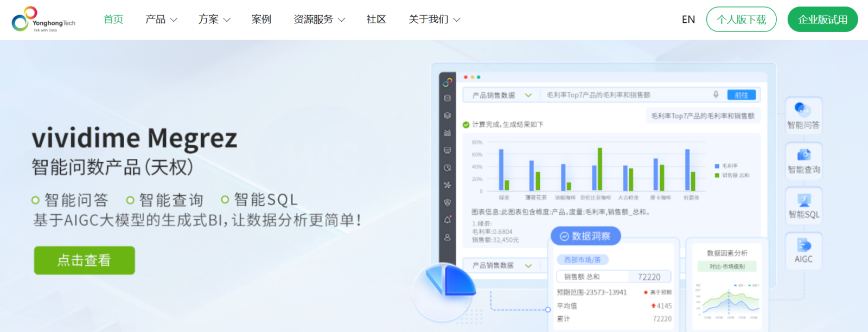Click the 个人版下载 button
Screen dimensions: 868x332
pos(742,20)
